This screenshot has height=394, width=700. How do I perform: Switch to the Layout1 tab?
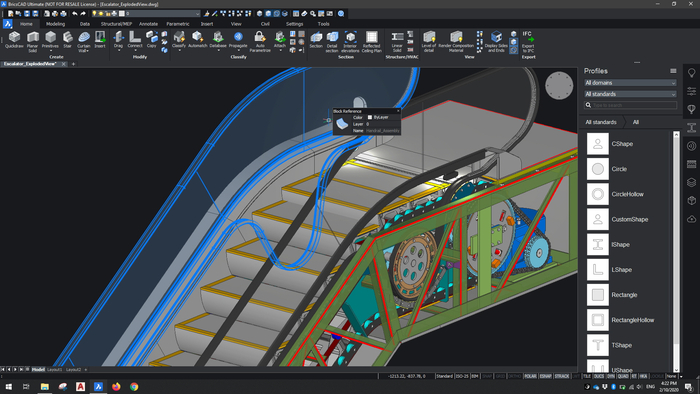(x=54, y=369)
